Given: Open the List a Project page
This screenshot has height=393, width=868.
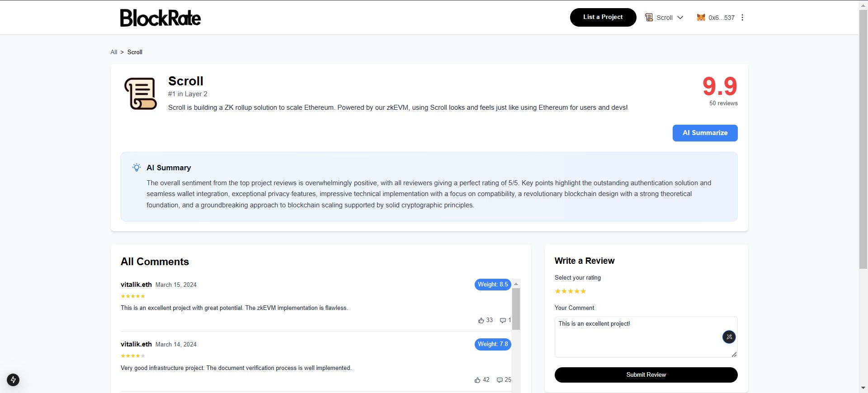Looking at the screenshot, I should pyautogui.click(x=603, y=17).
